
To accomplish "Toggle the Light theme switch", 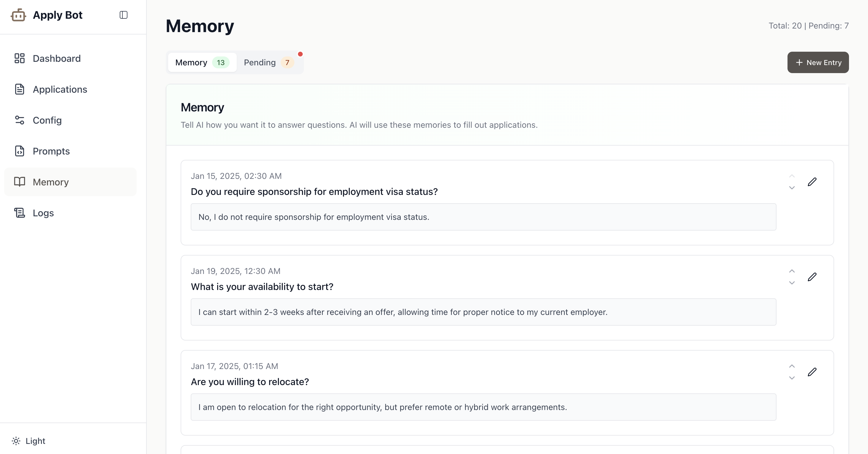I will (x=29, y=441).
